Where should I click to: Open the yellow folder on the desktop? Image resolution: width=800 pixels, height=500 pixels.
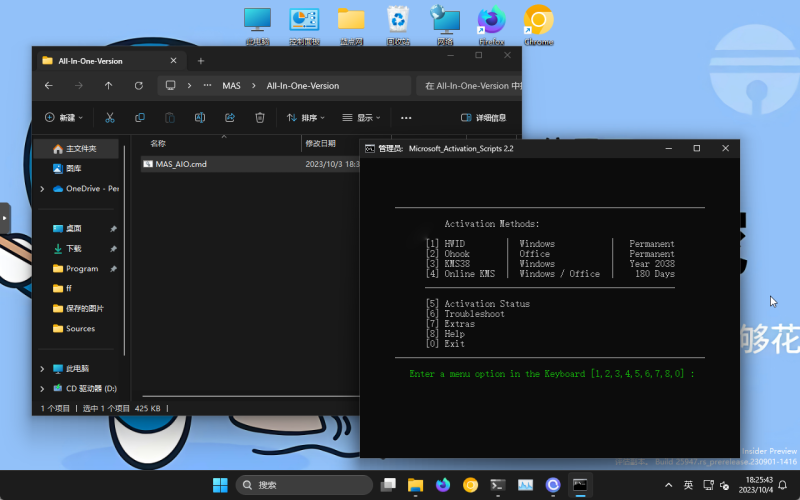point(351,26)
